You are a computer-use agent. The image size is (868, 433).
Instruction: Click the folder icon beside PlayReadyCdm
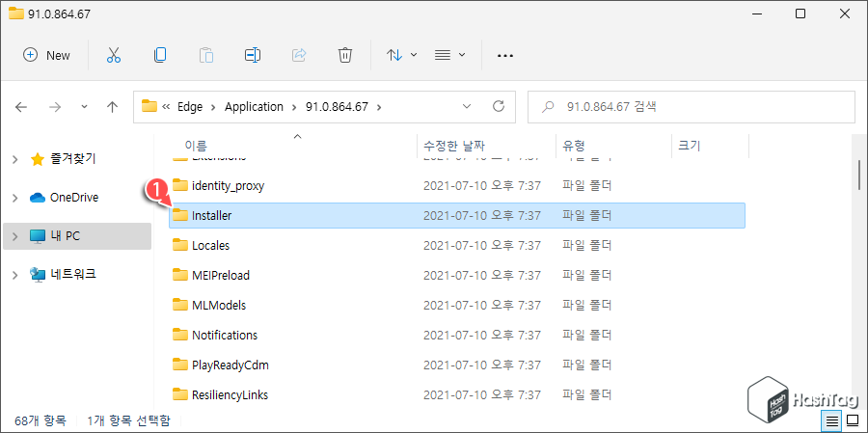pos(180,365)
